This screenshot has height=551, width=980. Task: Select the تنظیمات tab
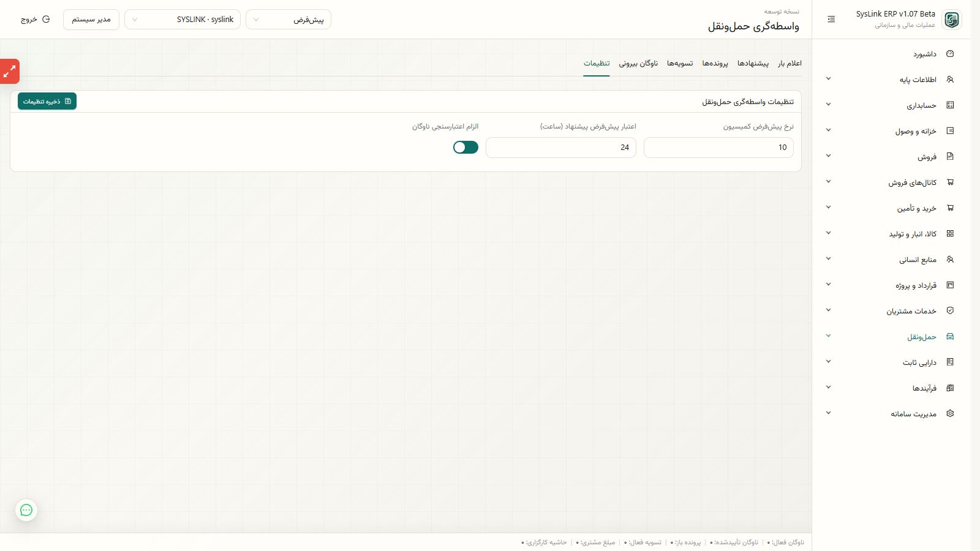597,64
